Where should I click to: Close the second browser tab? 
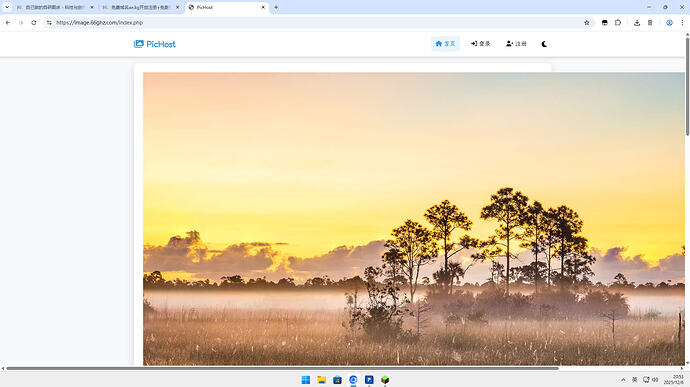(x=177, y=7)
